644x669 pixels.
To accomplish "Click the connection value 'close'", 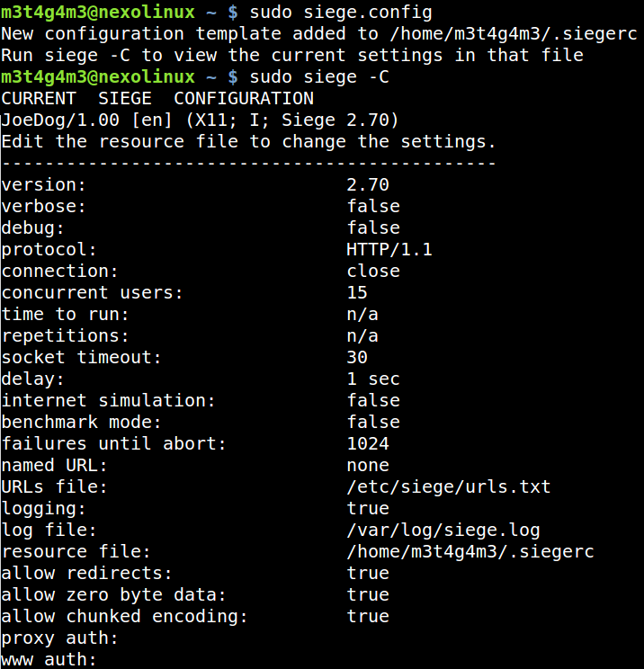I will tap(373, 271).
